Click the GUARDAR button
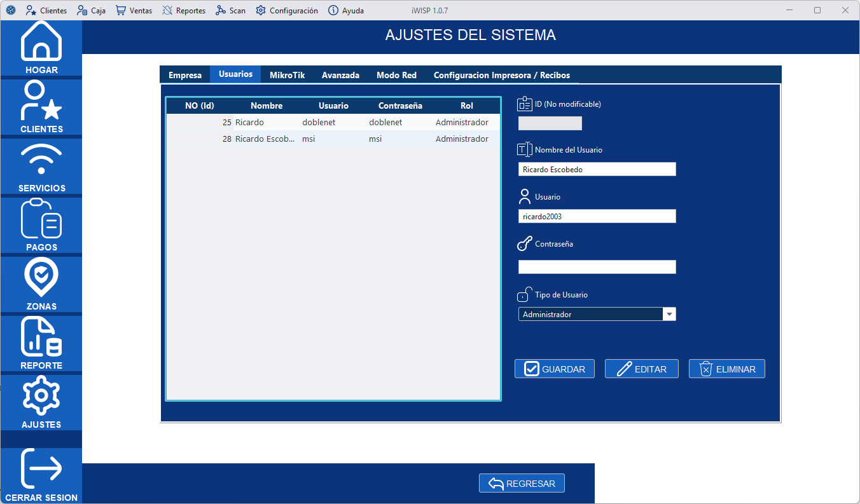The width and height of the screenshot is (860, 504). (554, 369)
